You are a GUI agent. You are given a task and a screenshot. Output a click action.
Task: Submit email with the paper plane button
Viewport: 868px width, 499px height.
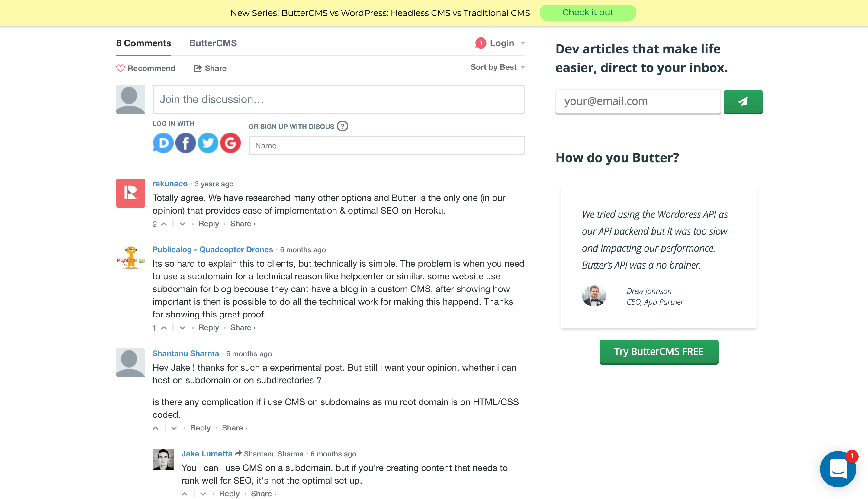coord(743,101)
